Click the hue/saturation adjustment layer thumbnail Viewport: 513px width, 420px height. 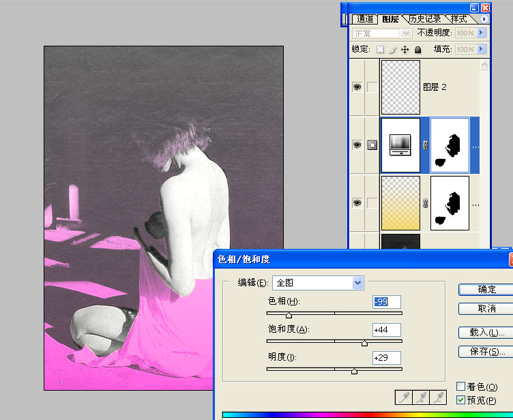[x=400, y=145]
